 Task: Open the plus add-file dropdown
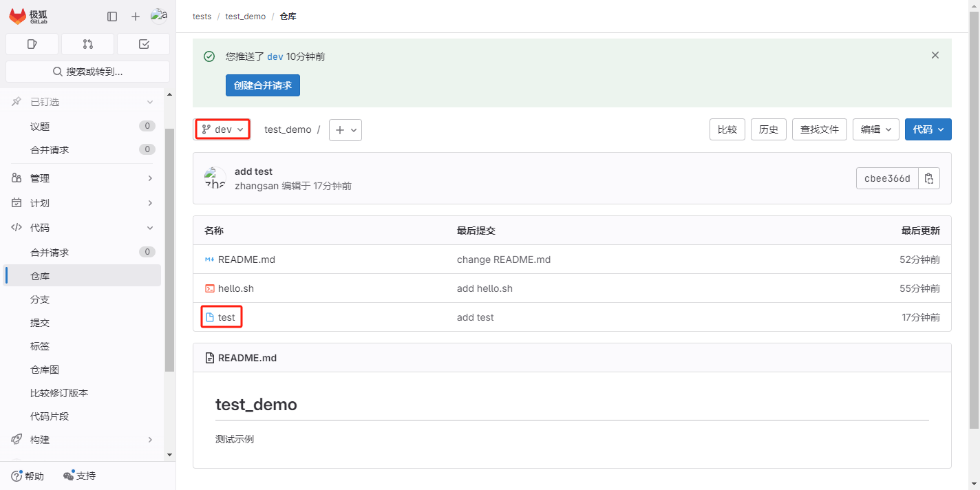[x=345, y=130]
